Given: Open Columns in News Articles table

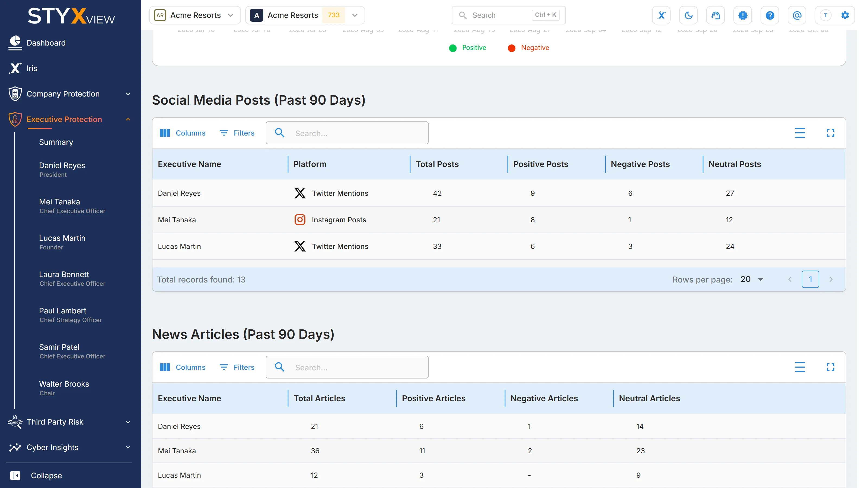Looking at the screenshot, I should (182, 367).
